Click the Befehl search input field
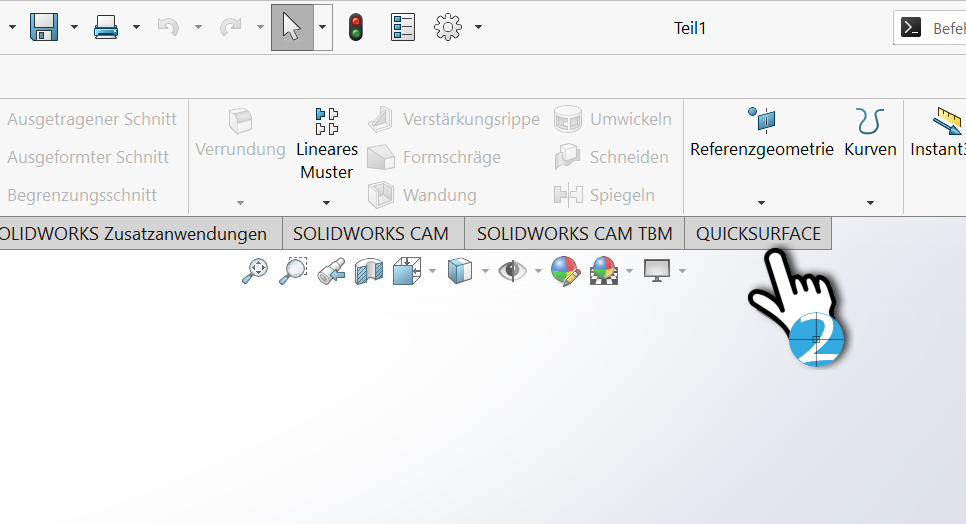The image size is (966, 524). coord(930,28)
